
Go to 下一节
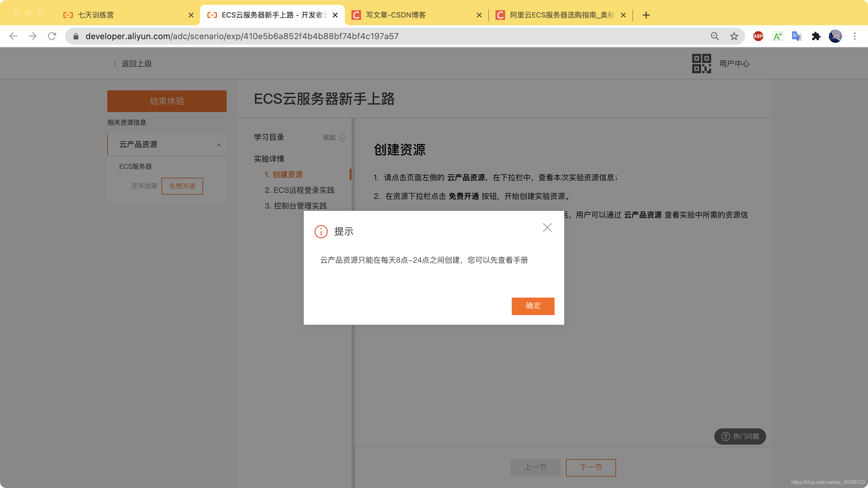[x=591, y=468]
